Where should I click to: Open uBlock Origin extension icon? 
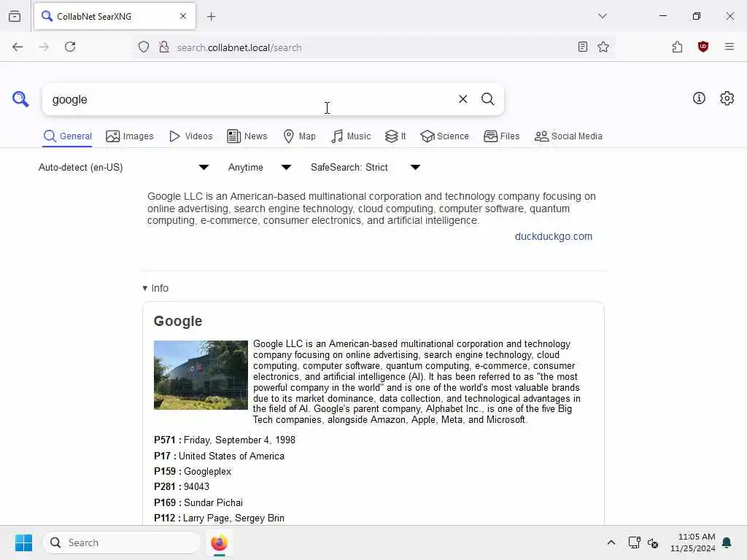pyautogui.click(x=703, y=47)
